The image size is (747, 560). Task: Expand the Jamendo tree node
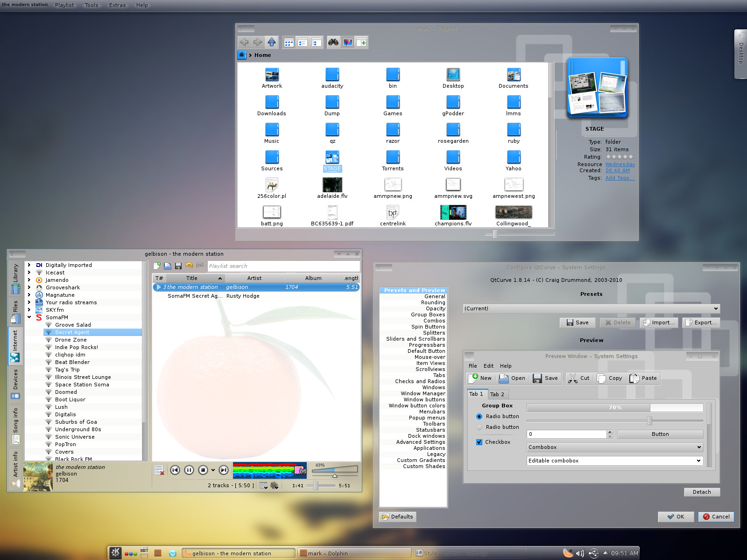point(29,280)
